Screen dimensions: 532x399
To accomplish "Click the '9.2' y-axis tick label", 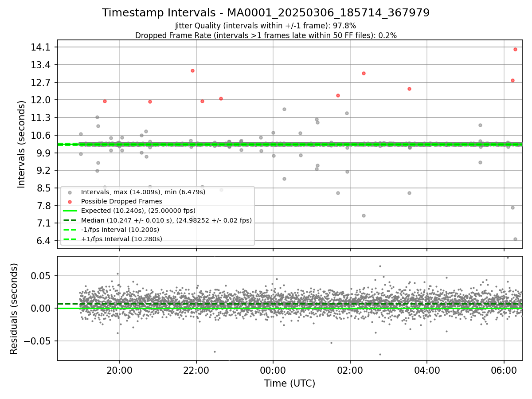I will pos(43,171).
